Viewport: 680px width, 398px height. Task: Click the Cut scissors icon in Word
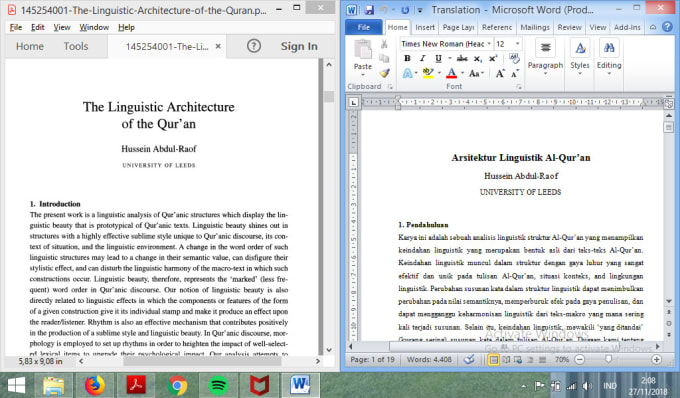[x=384, y=44]
